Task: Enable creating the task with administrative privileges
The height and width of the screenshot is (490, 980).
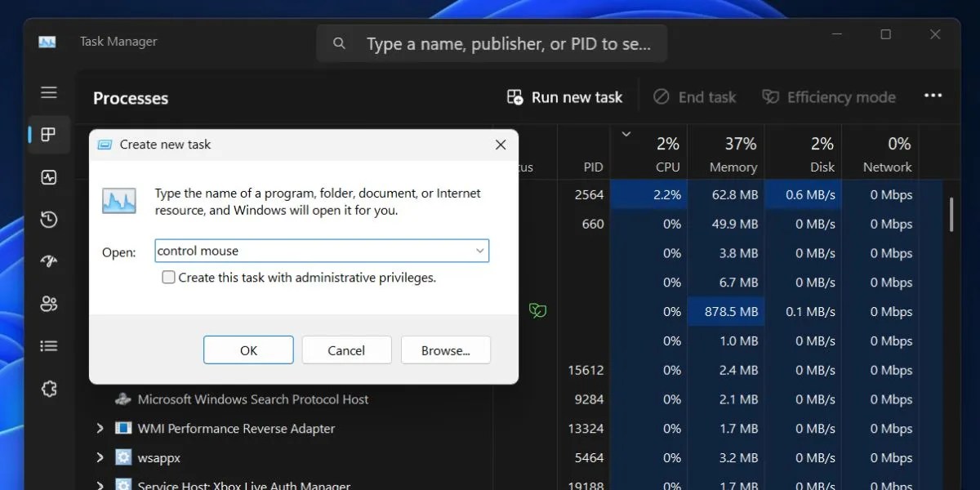Action: [168, 277]
